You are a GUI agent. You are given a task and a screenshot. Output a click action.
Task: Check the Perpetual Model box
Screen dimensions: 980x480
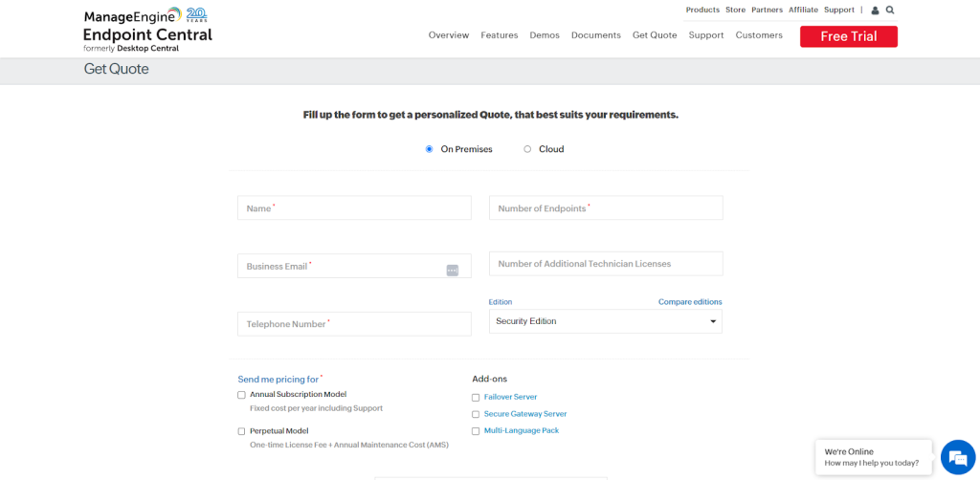pyautogui.click(x=241, y=431)
